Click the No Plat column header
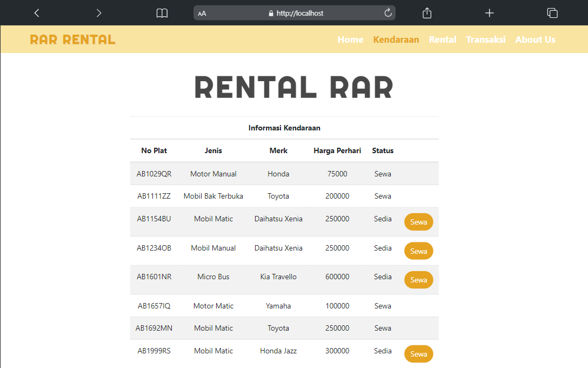588x368 pixels. (154, 150)
